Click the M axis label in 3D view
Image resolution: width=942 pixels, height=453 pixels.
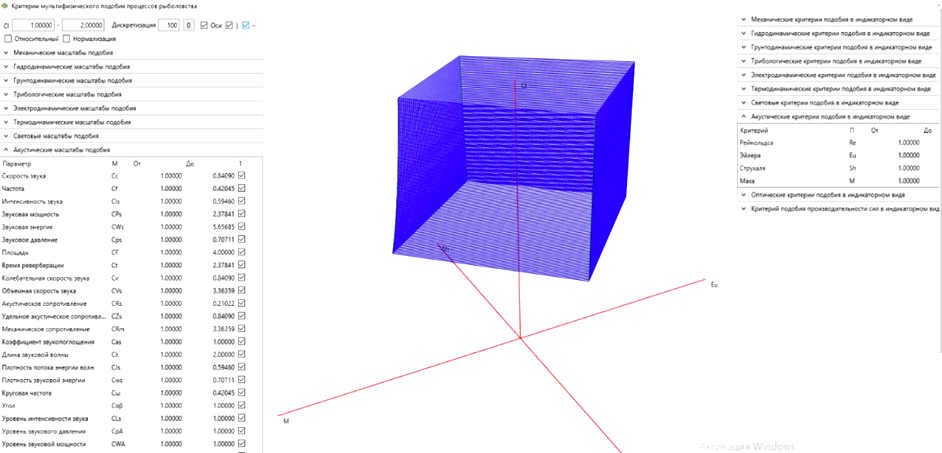pos(286,423)
